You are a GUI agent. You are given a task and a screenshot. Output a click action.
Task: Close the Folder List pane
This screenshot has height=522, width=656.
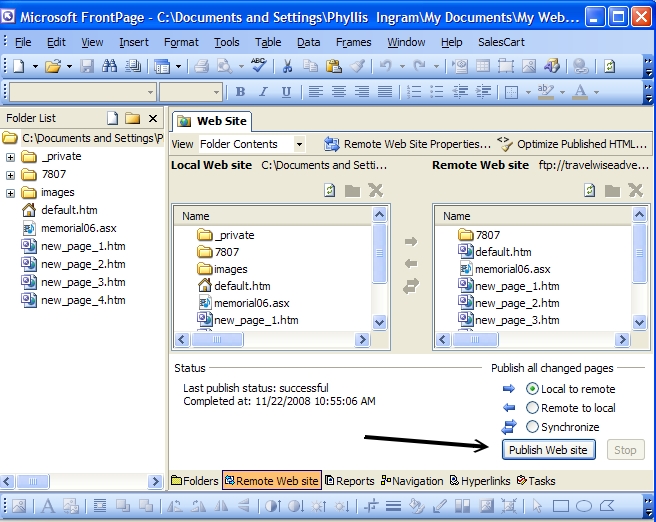pyautogui.click(x=153, y=119)
